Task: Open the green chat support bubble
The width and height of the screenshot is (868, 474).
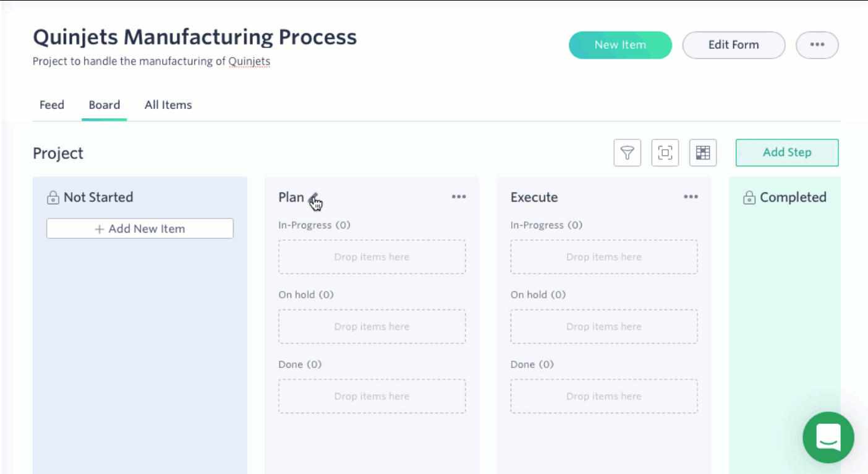Action: [x=828, y=437]
